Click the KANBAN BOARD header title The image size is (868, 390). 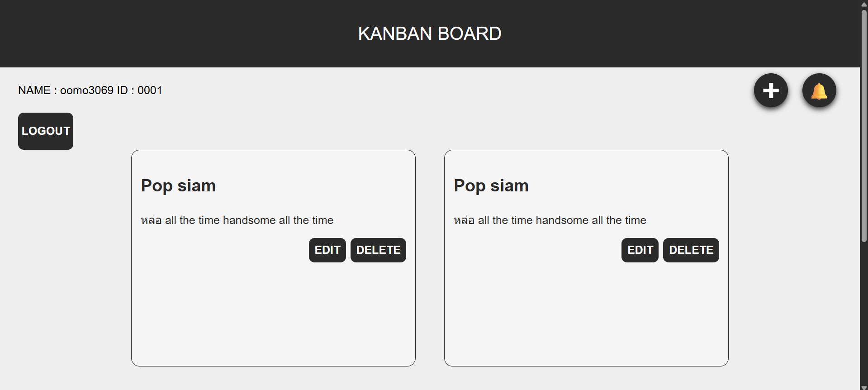pos(430,33)
